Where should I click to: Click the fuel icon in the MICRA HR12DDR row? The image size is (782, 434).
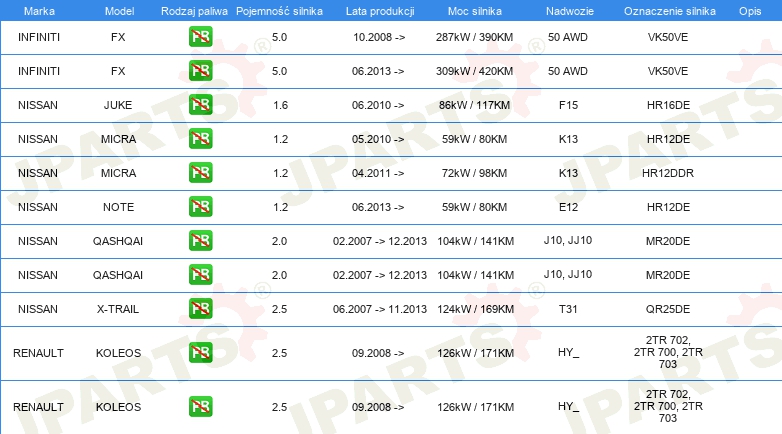coord(200,173)
